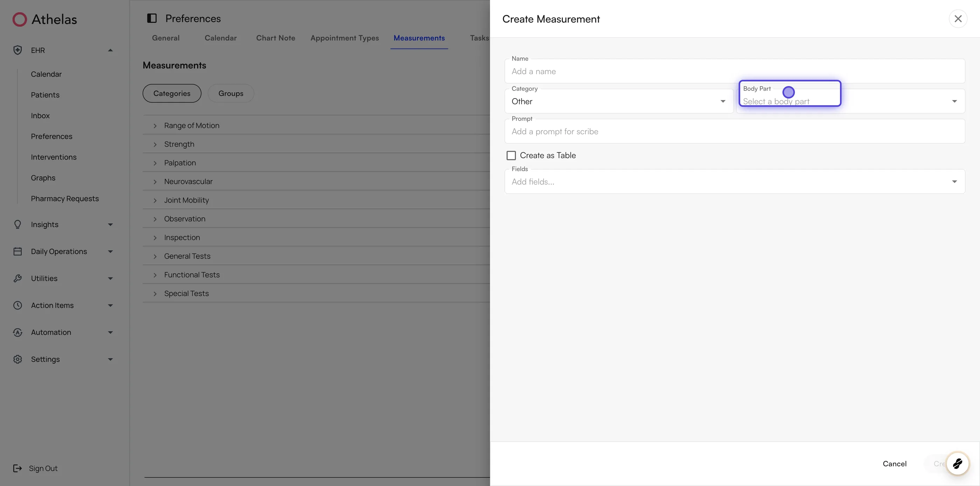Expand the Action Items section arrow
Screen dimensions: 980x486
pos(110,305)
